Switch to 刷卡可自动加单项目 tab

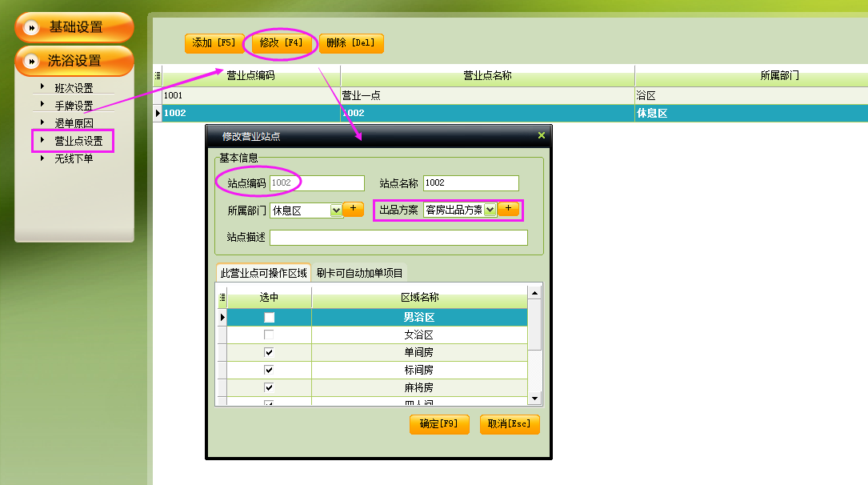(x=360, y=273)
